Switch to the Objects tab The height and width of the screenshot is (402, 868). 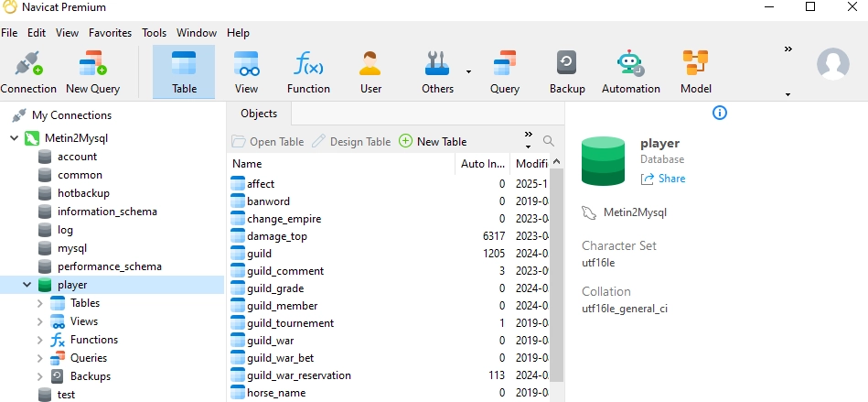259,114
